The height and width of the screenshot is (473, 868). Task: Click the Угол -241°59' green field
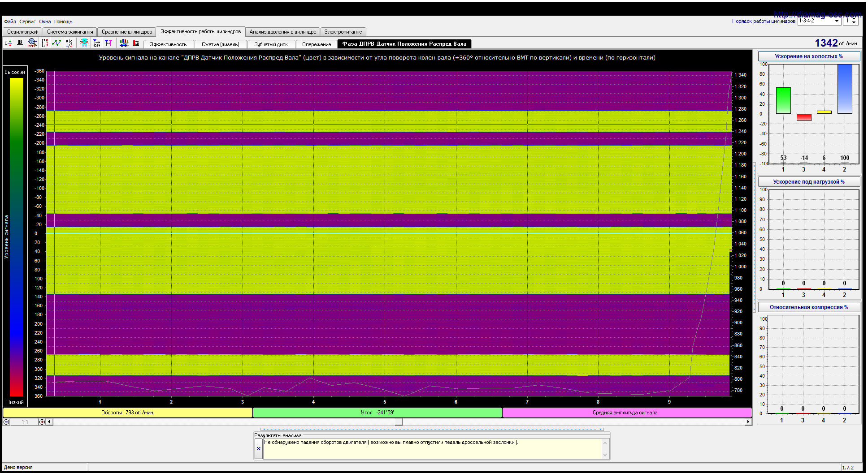[x=378, y=413]
